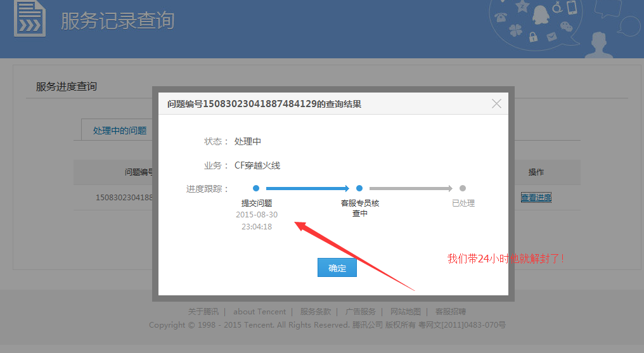Click the 服务记录查询 page title
644x353 pixels.
click(x=117, y=20)
